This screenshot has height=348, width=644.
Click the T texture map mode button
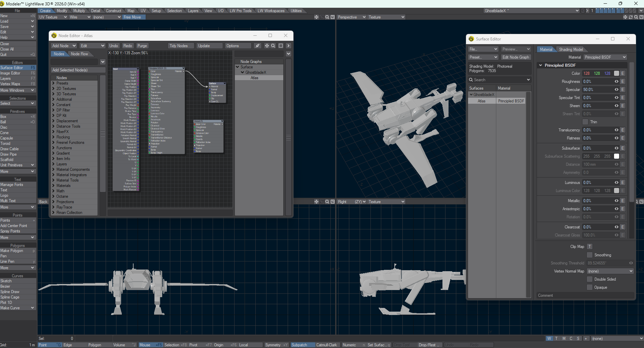tap(556, 339)
